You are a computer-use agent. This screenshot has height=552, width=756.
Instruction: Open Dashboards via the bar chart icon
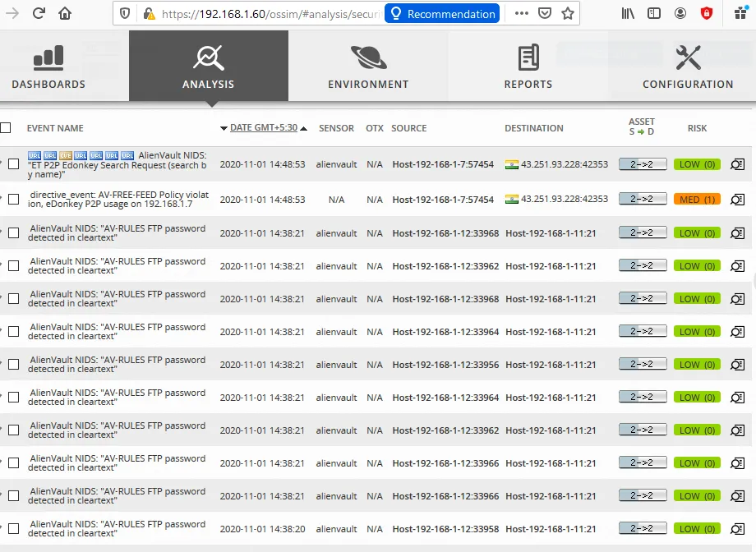point(49,57)
